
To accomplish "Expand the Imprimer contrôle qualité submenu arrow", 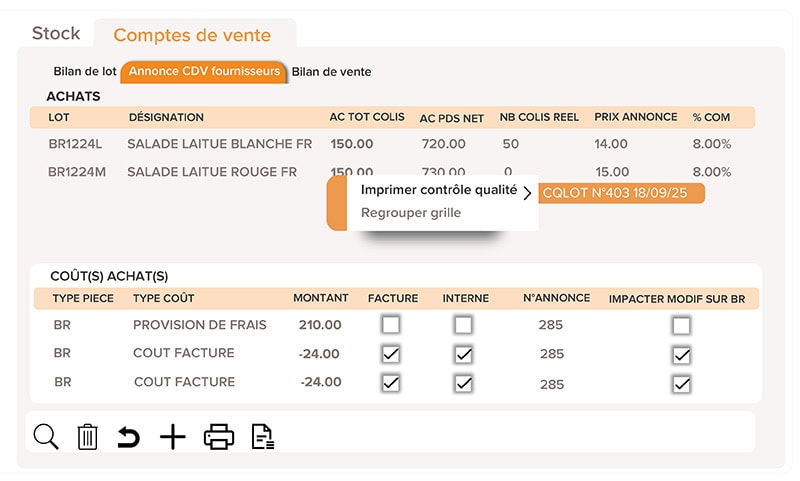I will coord(527,192).
